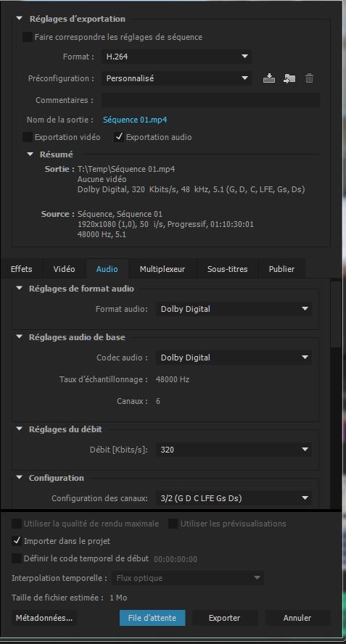Click the import preset icon
Screen dimensions: 346x644
click(x=289, y=78)
